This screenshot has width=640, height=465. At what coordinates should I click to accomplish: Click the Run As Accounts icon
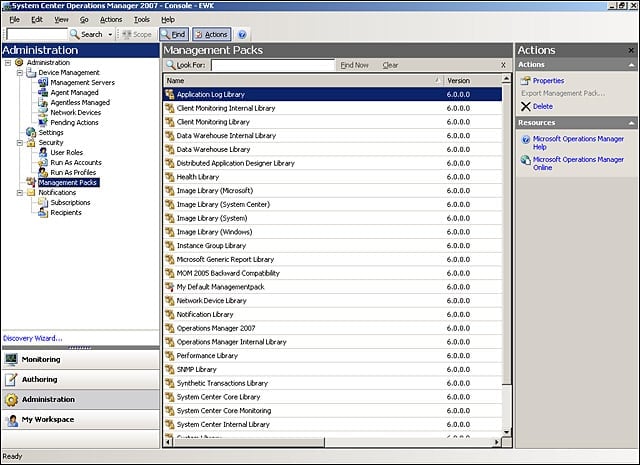(43, 162)
